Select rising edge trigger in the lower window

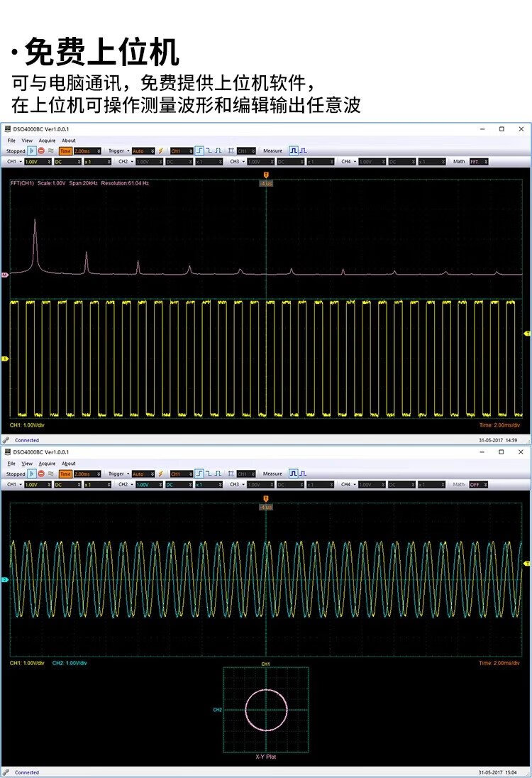(200, 473)
